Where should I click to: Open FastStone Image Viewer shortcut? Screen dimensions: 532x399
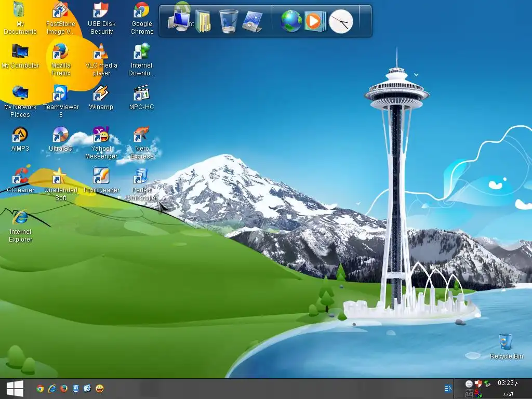60,18
